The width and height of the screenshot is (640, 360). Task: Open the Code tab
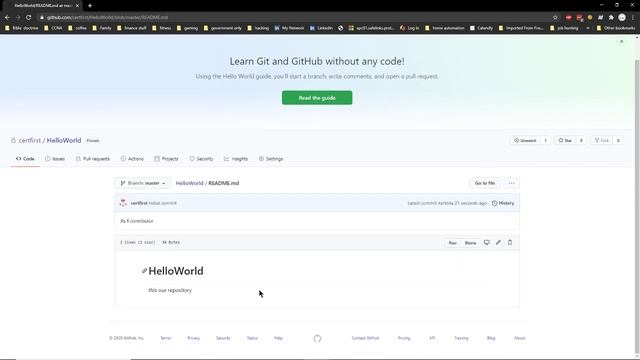click(25, 159)
